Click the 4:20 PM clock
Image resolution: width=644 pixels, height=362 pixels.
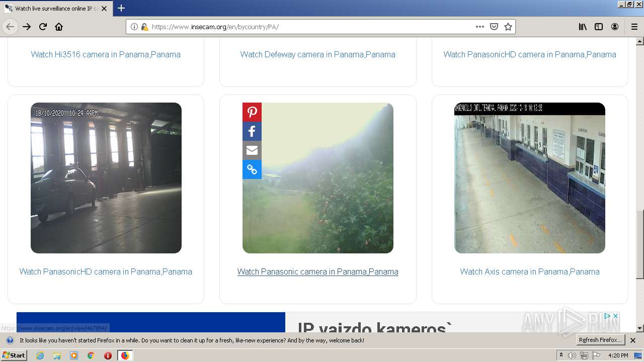tap(618, 355)
